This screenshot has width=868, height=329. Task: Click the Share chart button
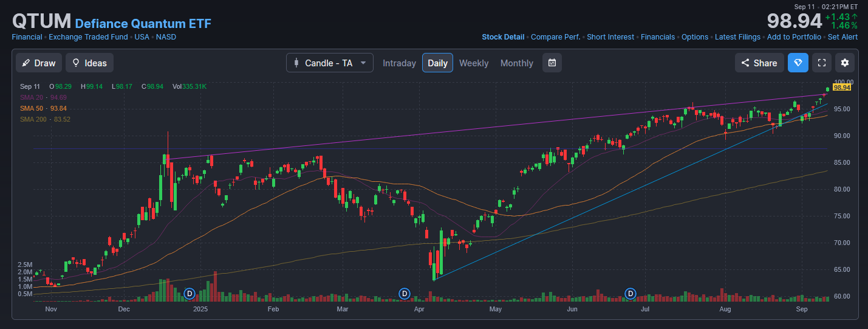[759, 63]
